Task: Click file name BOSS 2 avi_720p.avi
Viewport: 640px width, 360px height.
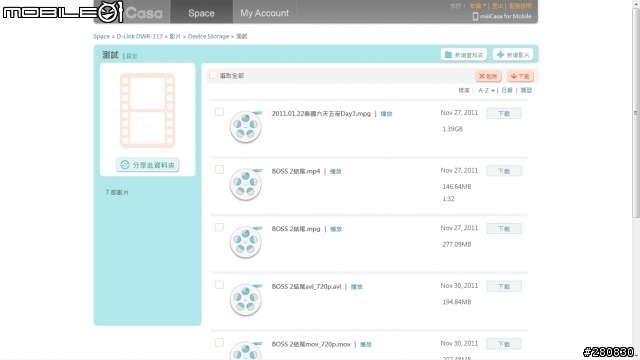Action: (306, 287)
